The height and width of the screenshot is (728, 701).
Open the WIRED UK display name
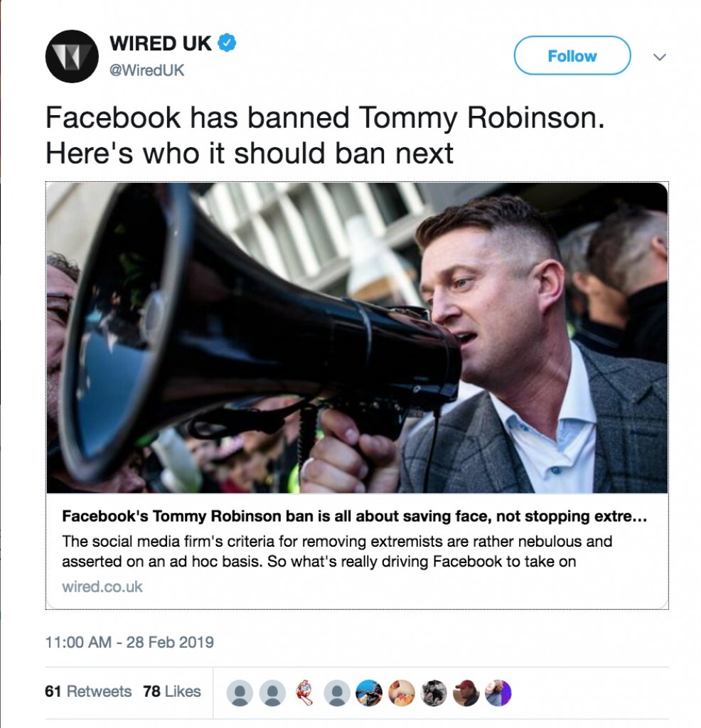click(160, 43)
